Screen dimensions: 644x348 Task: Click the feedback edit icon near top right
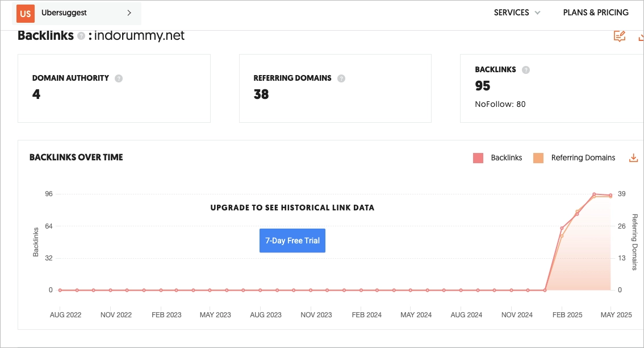click(x=620, y=35)
